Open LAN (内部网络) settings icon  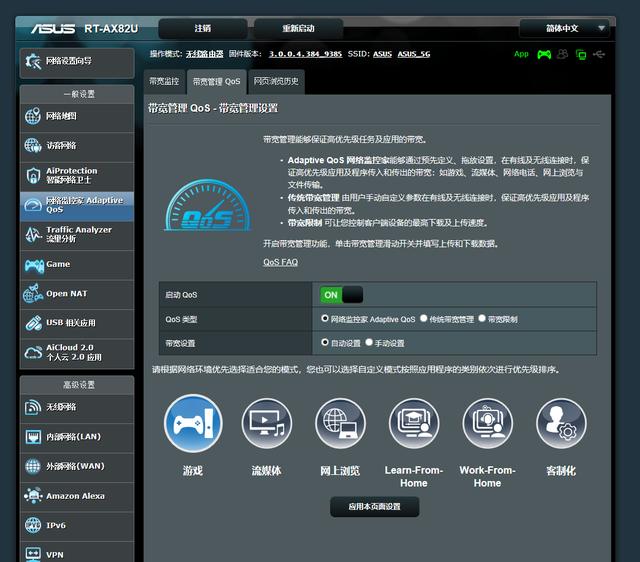(33, 437)
